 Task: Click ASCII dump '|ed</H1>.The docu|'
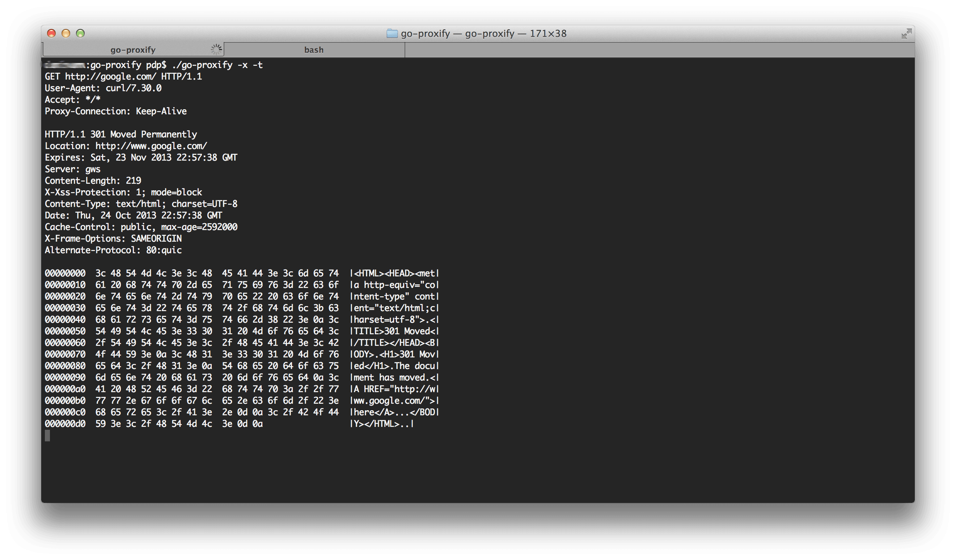[394, 366]
